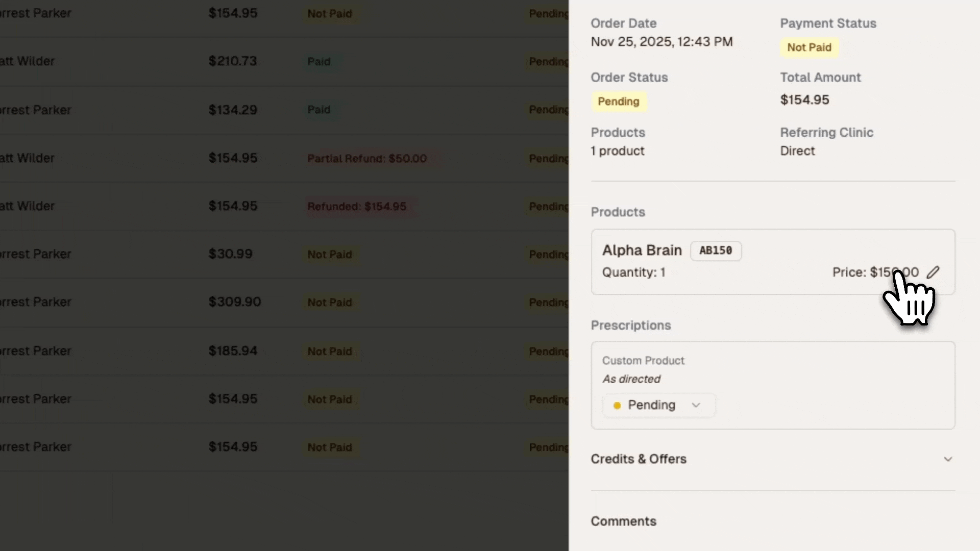The image size is (980, 551).
Task: Open the Pending prescription status dropdown
Action: pyautogui.click(x=658, y=405)
